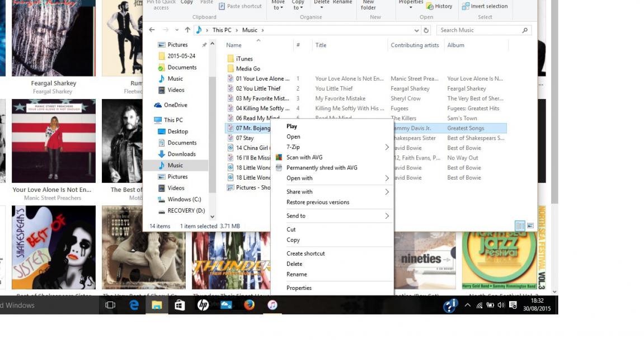Open Firefox from the taskbar
Image resolution: width=644 pixels, height=362 pixels.
click(249, 305)
